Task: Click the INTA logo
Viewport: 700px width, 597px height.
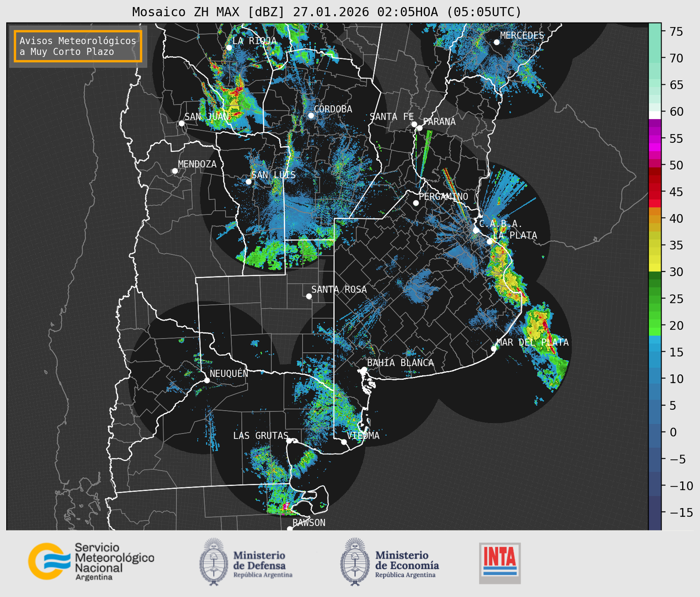Action: click(x=500, y=563)
